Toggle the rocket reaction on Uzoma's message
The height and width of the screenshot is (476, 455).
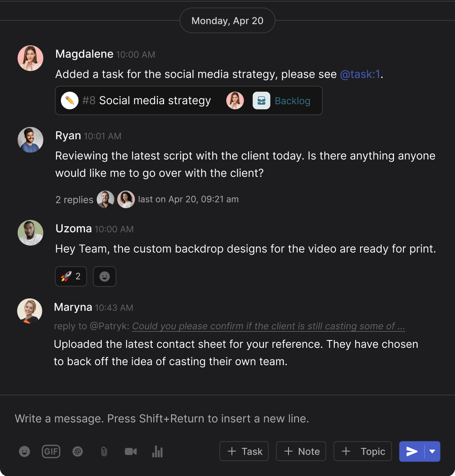click(71, 277)
